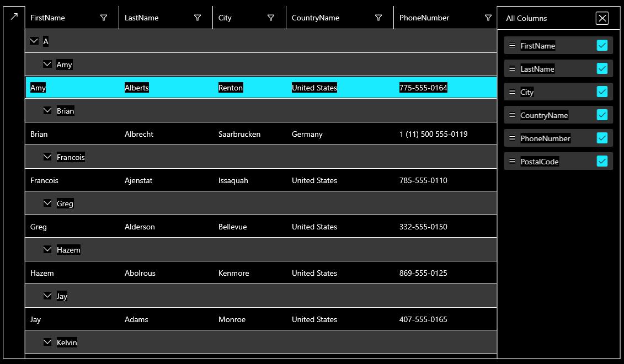Click the CountryName reorder handle icon
This screenshot has height=364, width=624.
(x=512, y=115)
